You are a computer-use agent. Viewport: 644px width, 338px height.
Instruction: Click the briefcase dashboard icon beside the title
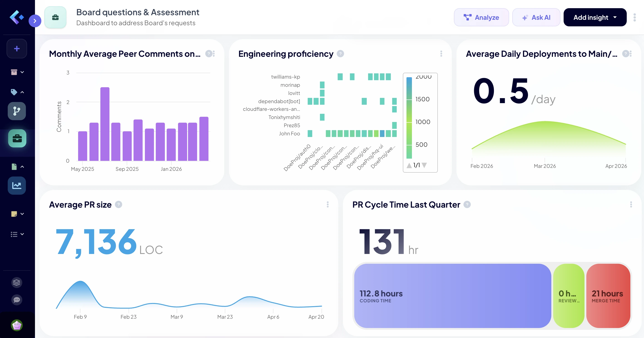(x=55, y=17)
